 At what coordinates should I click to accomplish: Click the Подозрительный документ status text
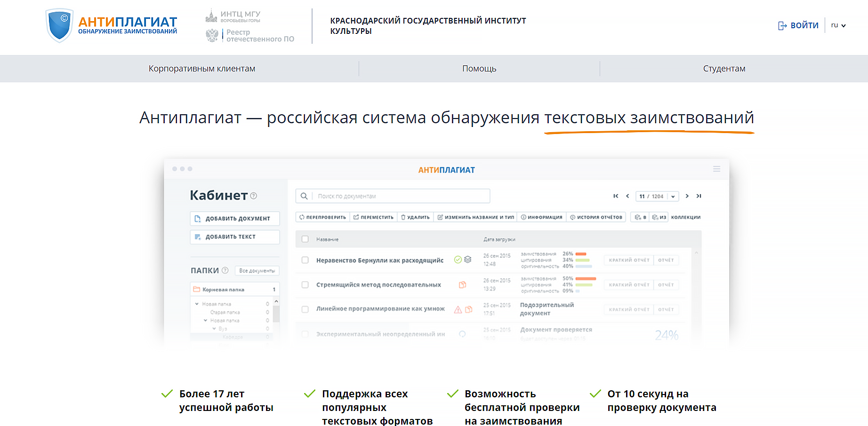[x=547, y=309]
